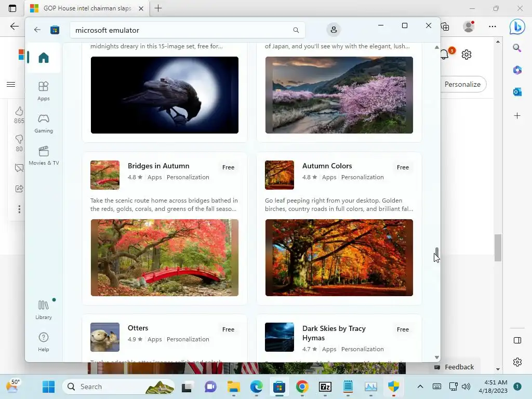Open Google Chrome from taskbar
Image resolution: width=532 pixels, height=399 pixels.
pos(302,387)
